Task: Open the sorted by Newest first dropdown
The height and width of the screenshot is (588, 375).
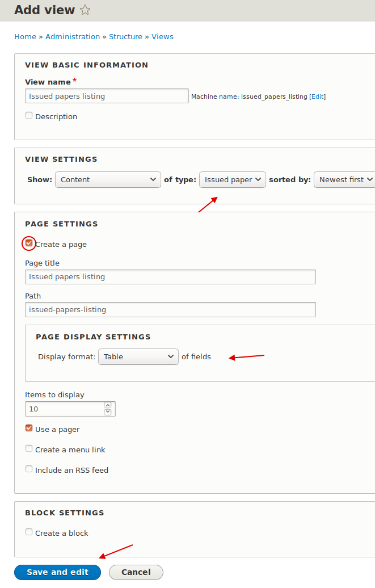Action: pos(345,180)
